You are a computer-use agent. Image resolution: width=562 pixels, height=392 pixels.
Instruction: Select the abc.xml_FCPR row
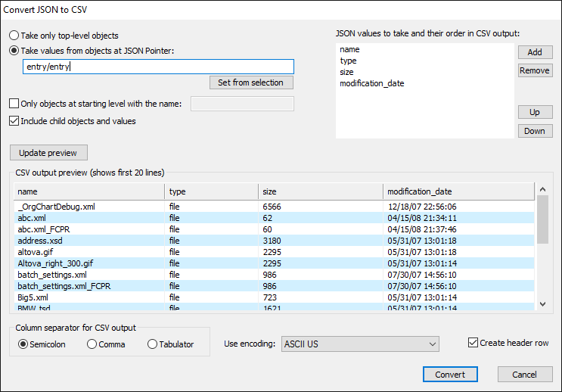tap(274, 229)
